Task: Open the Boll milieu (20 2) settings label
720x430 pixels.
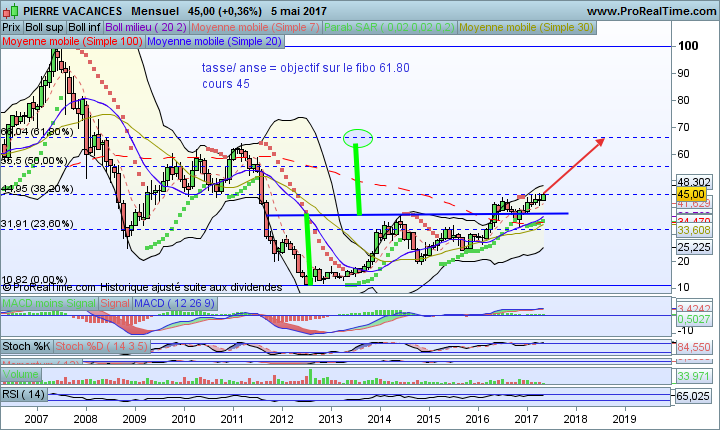Action: [x=146, y=27]
